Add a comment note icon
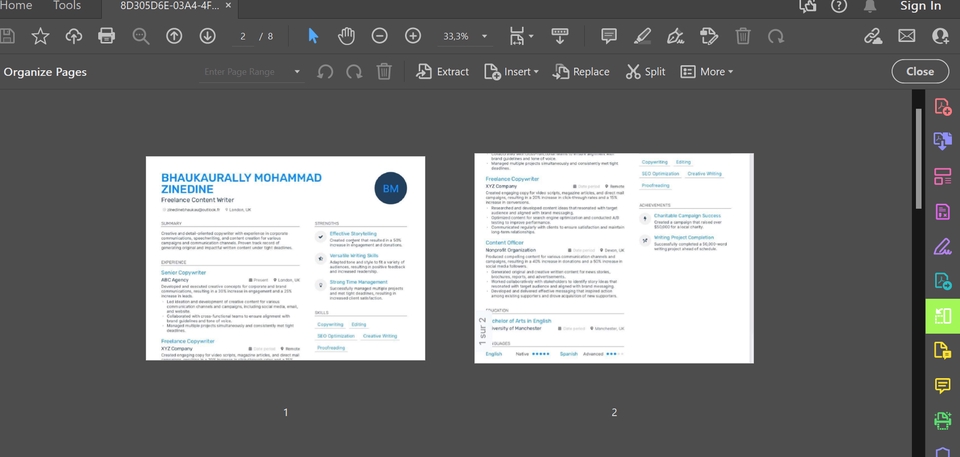 point(609,36)
